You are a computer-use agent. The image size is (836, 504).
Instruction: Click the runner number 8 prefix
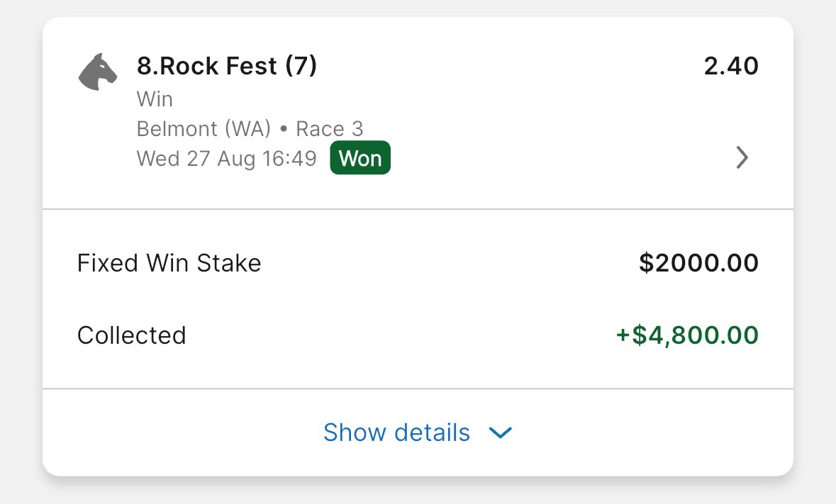[x=144, y=66]
